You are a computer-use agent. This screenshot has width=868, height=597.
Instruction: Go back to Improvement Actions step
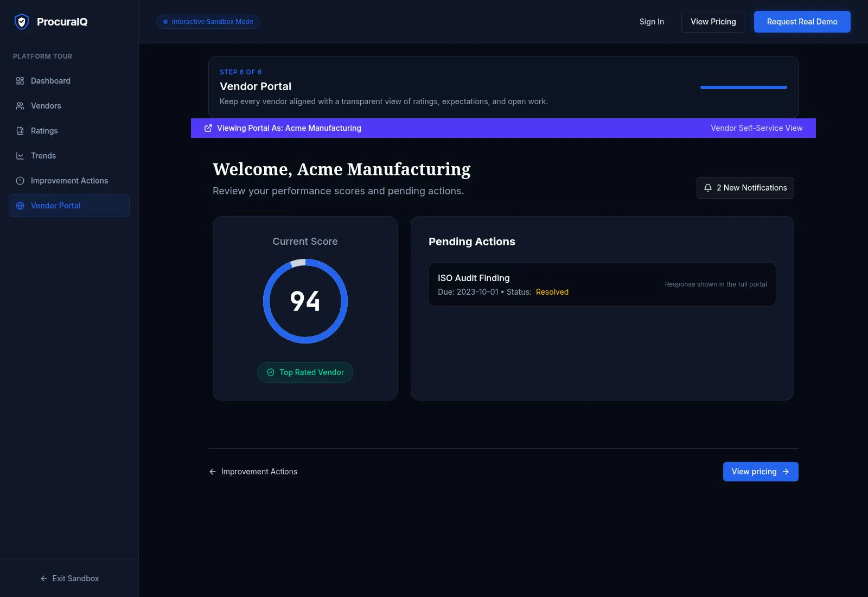[x=253, y=472]
